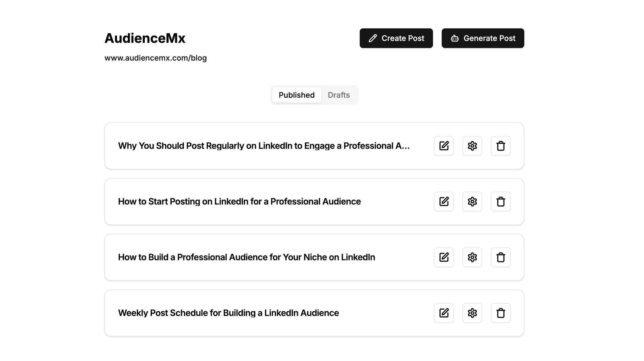This screenshot has height=361, width=644.
Task: Click the Create Post button
Action: click(x=396, y=38)
